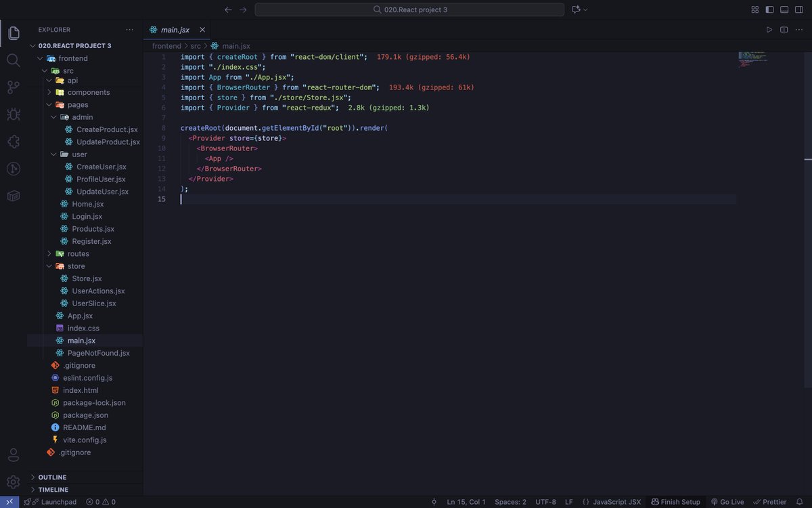Close the main.jsx tab
Image resolution: width=812 pixels, height=508 pixels.
202,30
